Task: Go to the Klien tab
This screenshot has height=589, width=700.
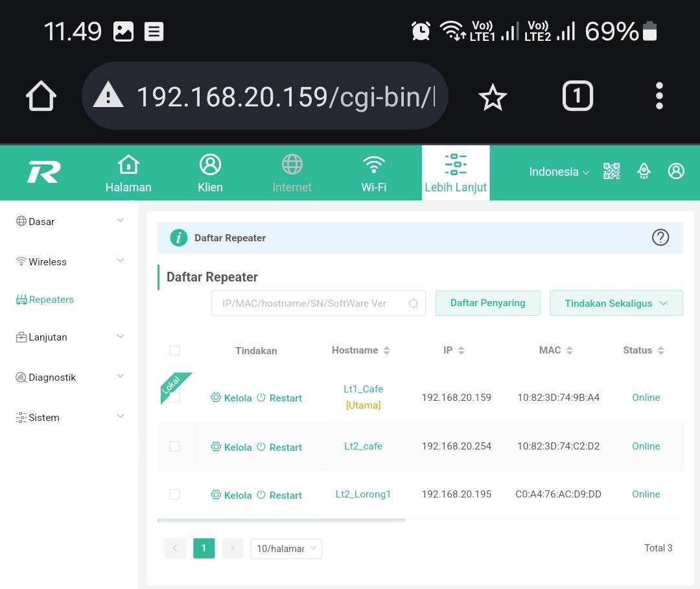Action: [x=210, y=173]
